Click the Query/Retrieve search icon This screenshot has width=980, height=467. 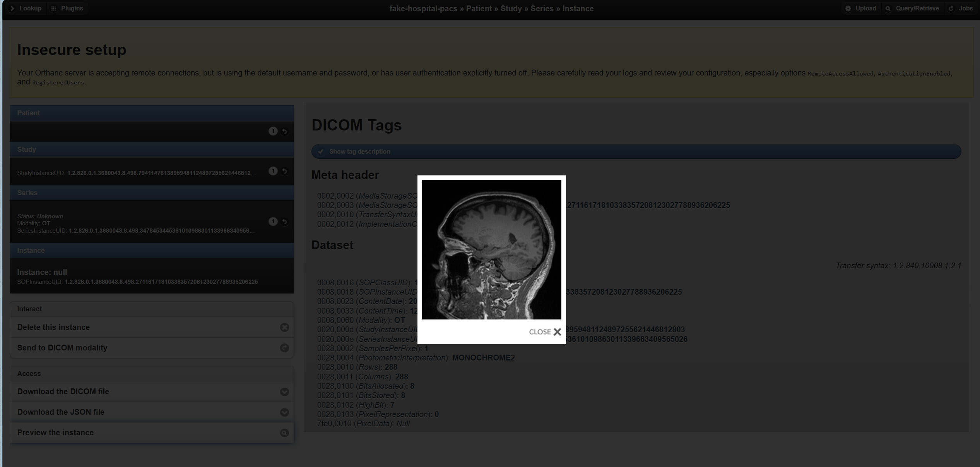tap(888, 8)
